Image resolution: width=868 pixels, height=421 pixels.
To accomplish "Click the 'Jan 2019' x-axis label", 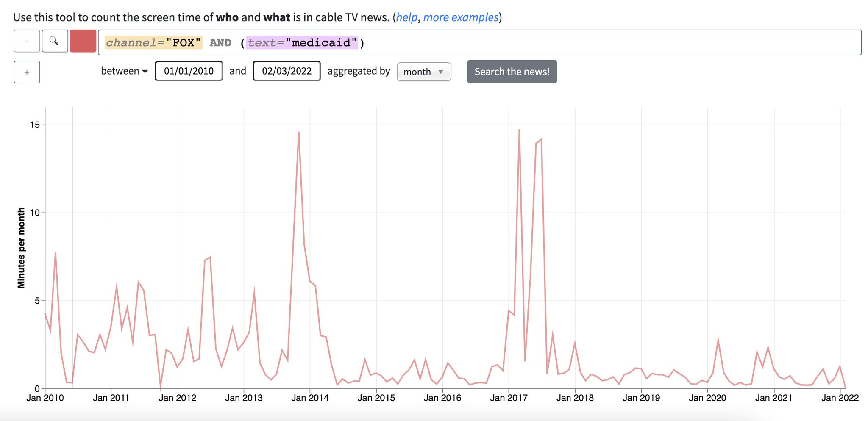I will (x=641, y=398).
